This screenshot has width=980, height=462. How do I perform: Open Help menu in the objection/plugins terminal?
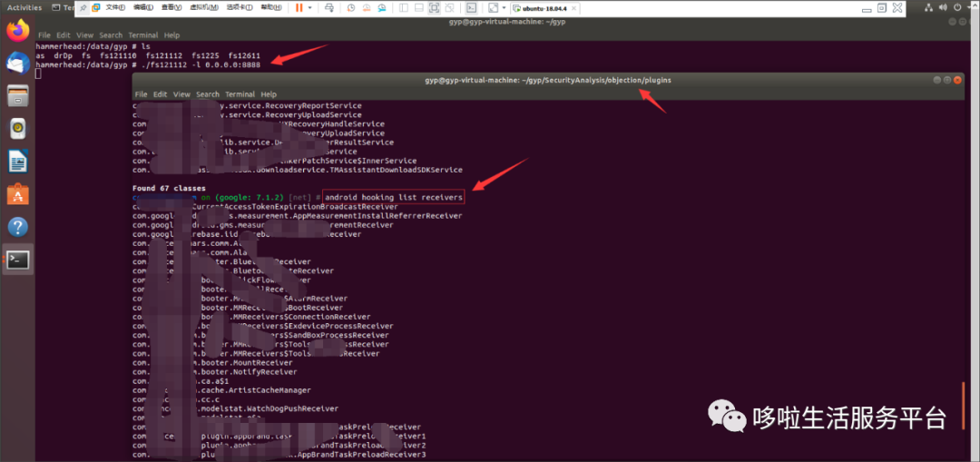[269, 94]
